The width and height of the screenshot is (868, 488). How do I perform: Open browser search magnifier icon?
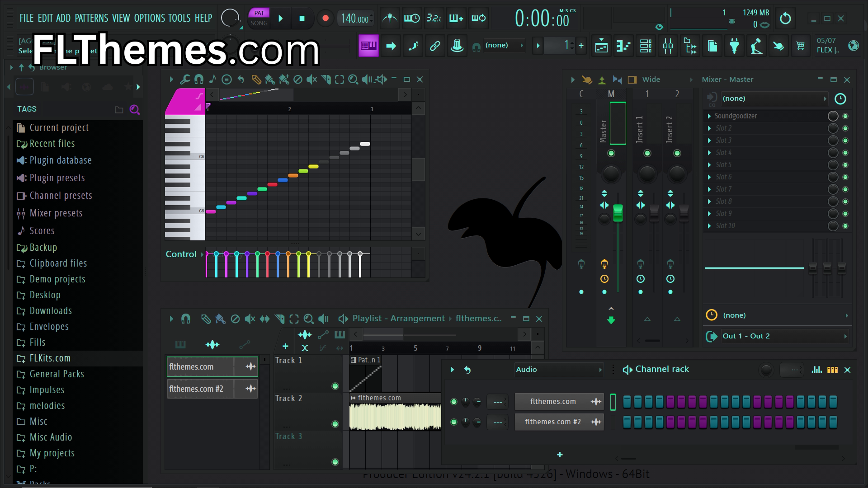(134, 109)
